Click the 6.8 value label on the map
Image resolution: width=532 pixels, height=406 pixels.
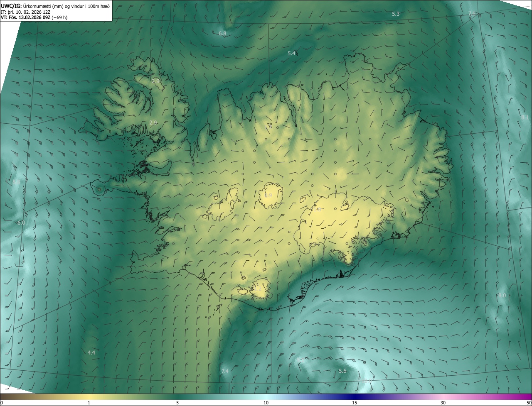point(222,33)
